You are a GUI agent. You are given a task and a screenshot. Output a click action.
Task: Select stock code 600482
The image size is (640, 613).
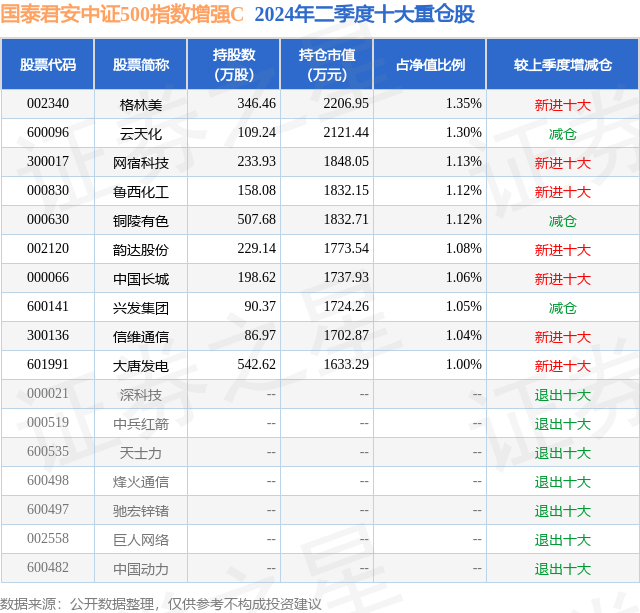click(48, 567)
